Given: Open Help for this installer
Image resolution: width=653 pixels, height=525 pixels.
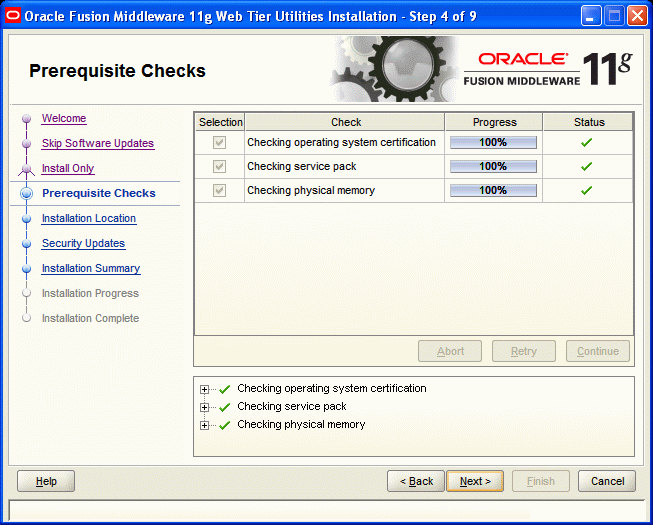Looking at the screenshot, I should [x=46, y=481].
